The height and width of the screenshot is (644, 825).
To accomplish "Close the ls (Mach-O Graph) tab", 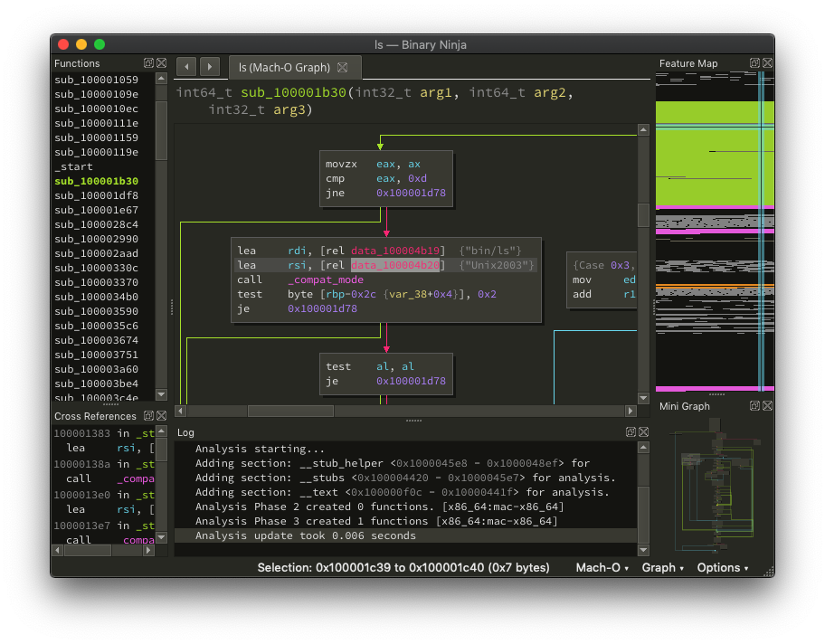I will pyautogui.click(x=342, y=68).
